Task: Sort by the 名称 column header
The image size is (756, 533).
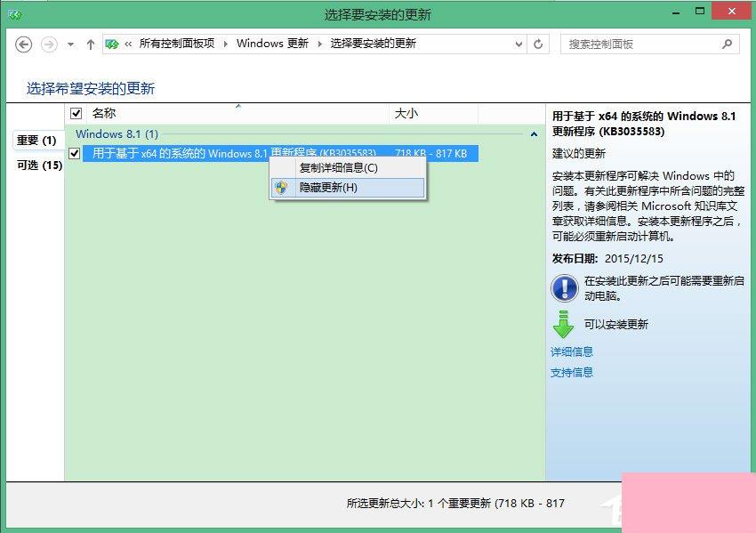Action: click(x=237, y=113)
